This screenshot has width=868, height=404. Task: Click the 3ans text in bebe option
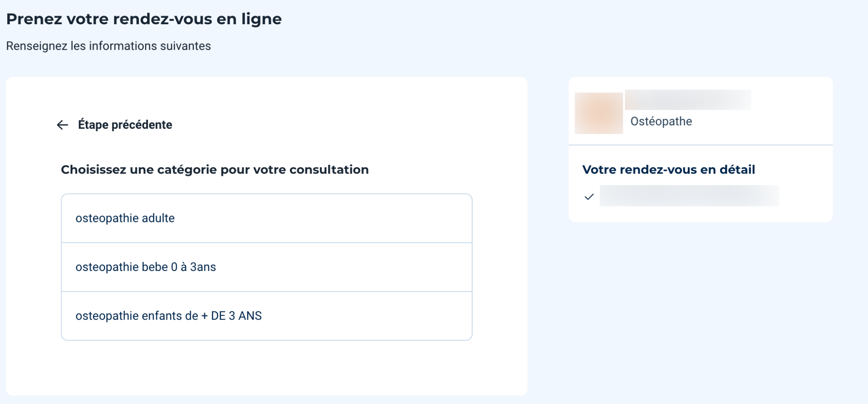tap(203, 267)
